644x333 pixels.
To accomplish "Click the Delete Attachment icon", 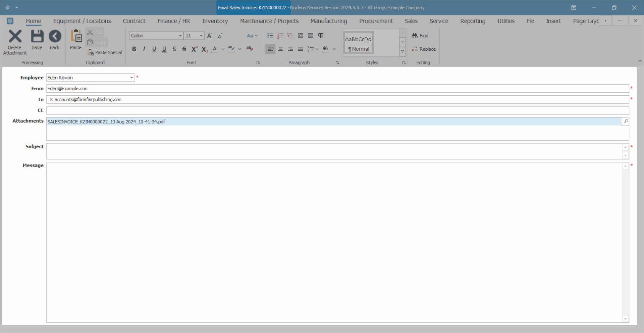I will point(15,36).
